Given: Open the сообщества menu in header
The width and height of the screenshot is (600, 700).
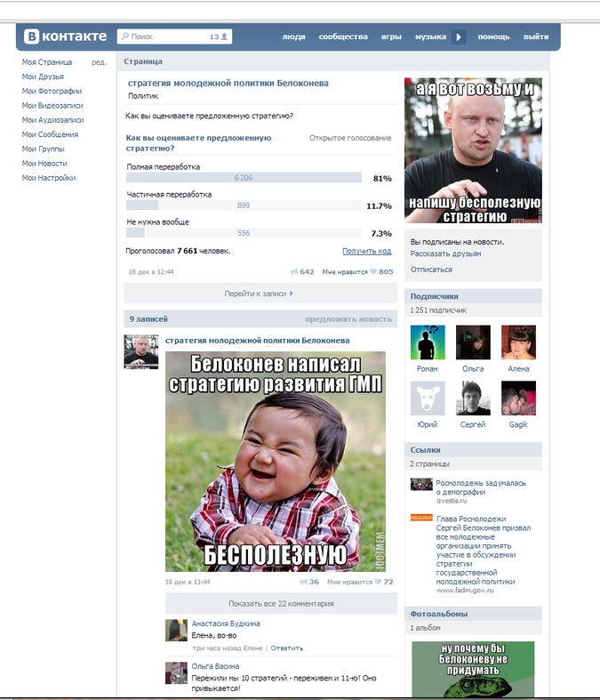Looking at the screenshot, I should point(343,36).
